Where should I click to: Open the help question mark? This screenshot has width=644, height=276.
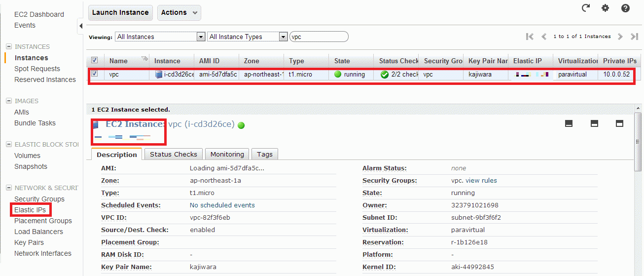625,8
